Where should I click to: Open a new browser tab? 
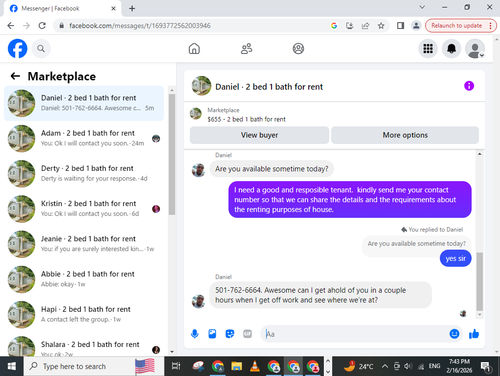132,8
